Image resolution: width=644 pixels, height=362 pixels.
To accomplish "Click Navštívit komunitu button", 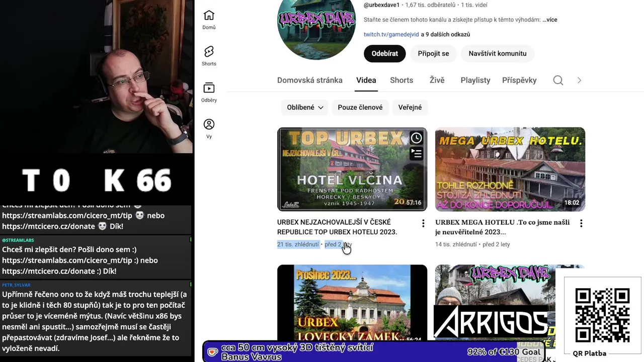I will coord(498,53).
